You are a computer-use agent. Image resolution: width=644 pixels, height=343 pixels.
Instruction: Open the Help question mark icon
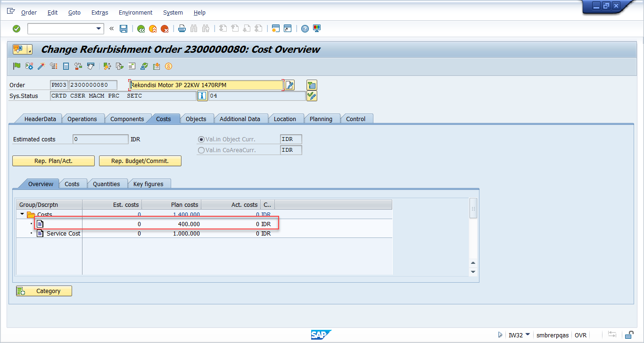(305, 29)
